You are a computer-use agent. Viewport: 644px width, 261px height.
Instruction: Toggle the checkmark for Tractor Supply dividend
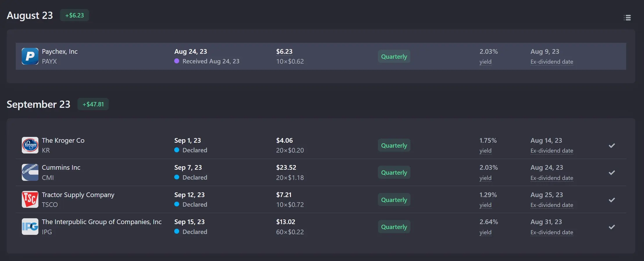click(x=612, y=200)
